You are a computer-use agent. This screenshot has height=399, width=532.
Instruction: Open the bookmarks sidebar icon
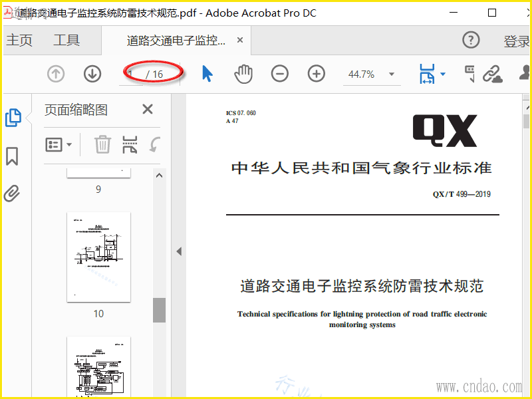(x=12, y=156)
